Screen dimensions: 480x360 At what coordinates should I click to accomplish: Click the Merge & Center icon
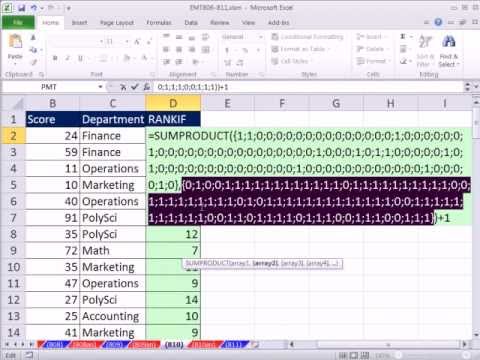[x=206, y=50]
